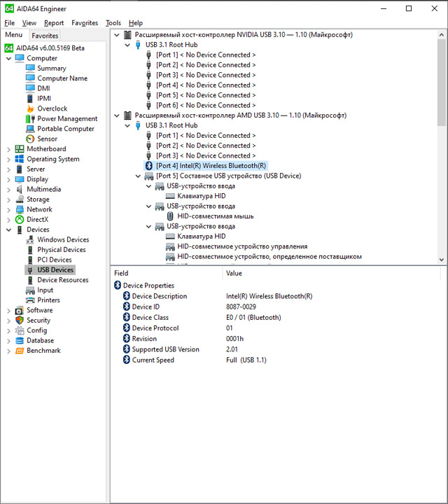
Task: Collapse the Computer tree node
Action: (8, 58)
